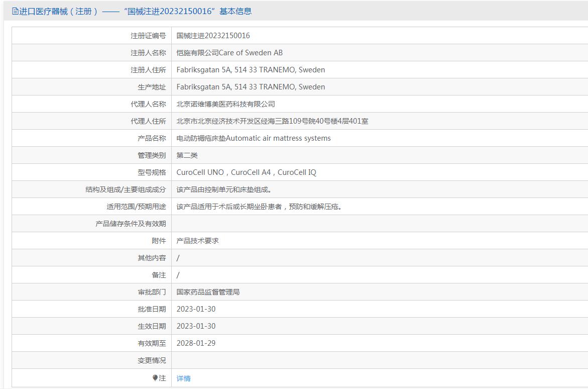Click the 产品名称 label

pos(152,138)
